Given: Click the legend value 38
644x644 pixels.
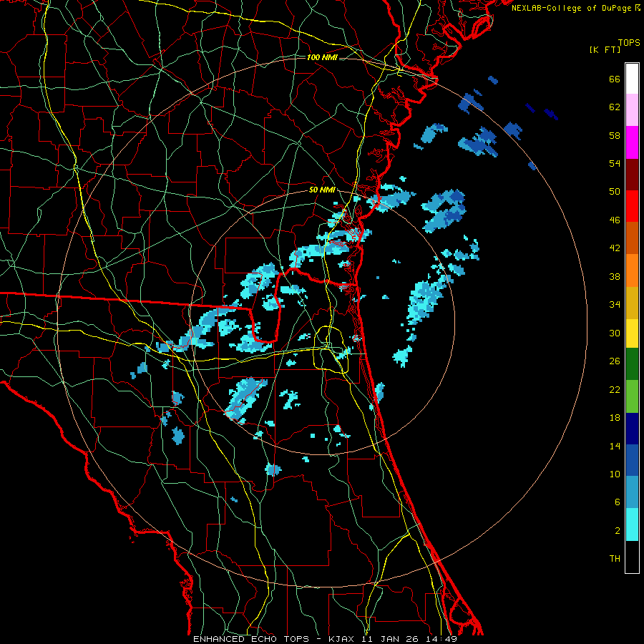Looking at the screenshot, I should pos(615,276).
